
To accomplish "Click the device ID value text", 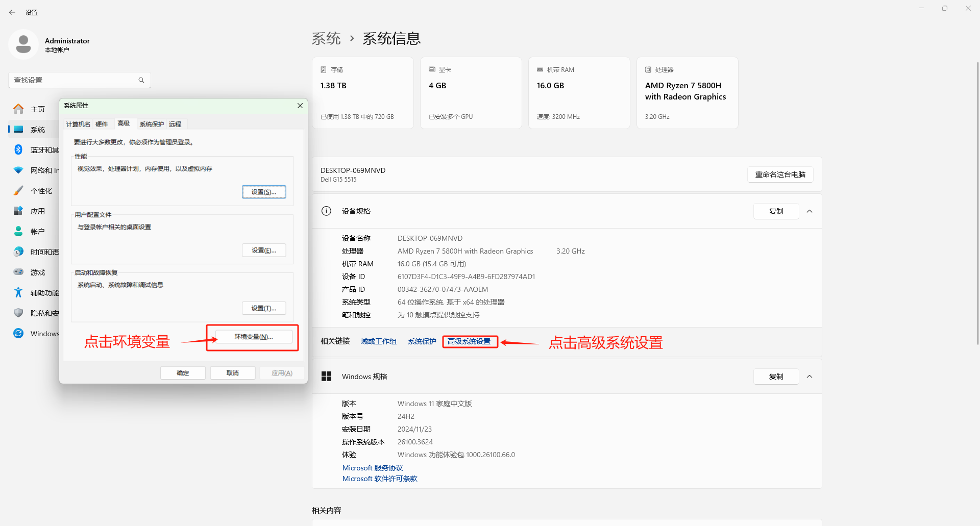I will pyautogui.click(x=467, y=277).
